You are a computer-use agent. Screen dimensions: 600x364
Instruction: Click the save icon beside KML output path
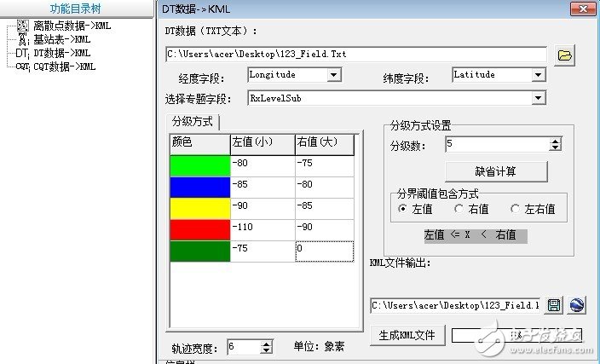(x=555, y=305)
